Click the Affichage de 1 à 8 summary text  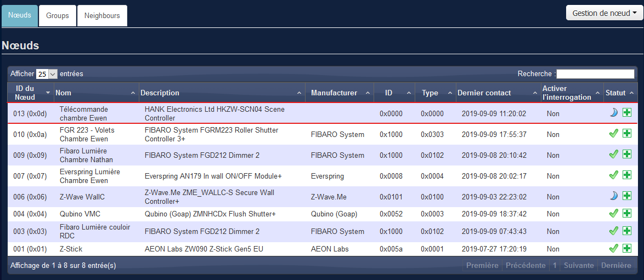click(x=63, y=266)
